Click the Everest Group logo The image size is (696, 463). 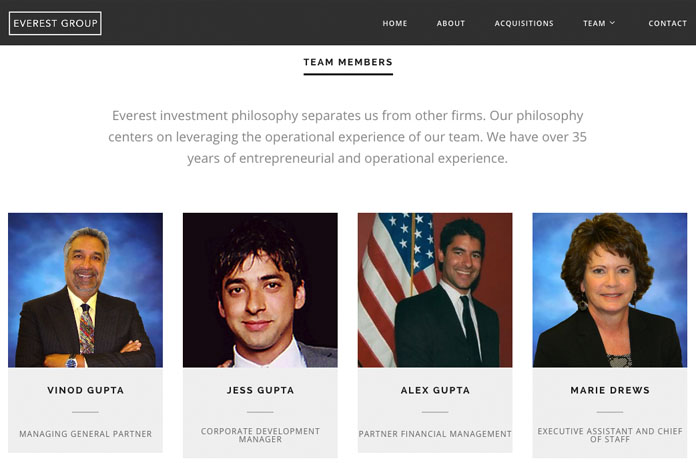tap(55, 23)
